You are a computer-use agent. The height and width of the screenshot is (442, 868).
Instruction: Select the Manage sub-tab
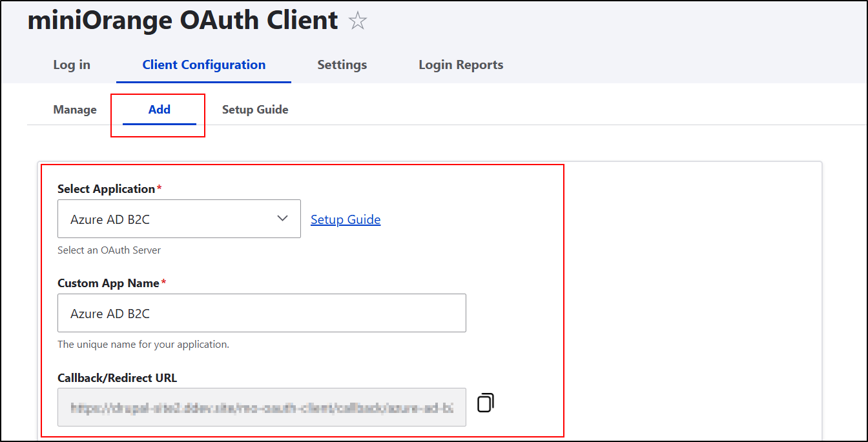(75, 110)
